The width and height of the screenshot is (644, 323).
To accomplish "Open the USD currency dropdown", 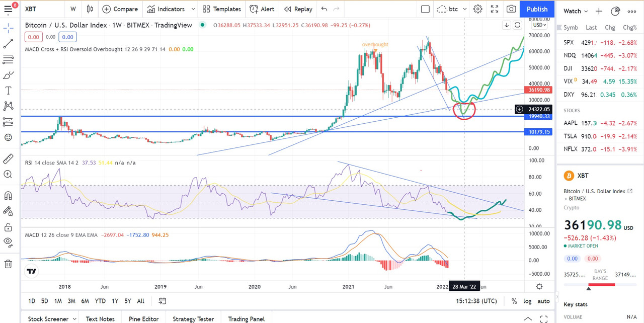I will pos(539,25).
